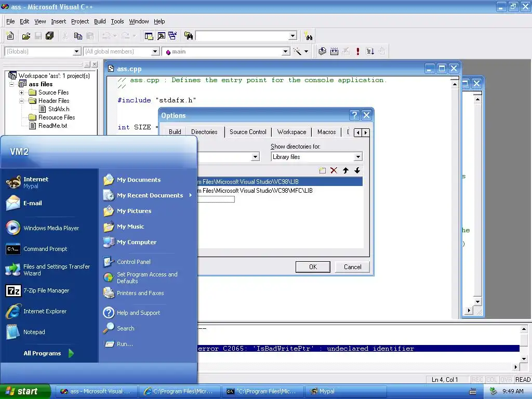The width and height of the screenshot is (532, 399).
Task: Open the Find text combo box dropdown
Action: point(293,36)
